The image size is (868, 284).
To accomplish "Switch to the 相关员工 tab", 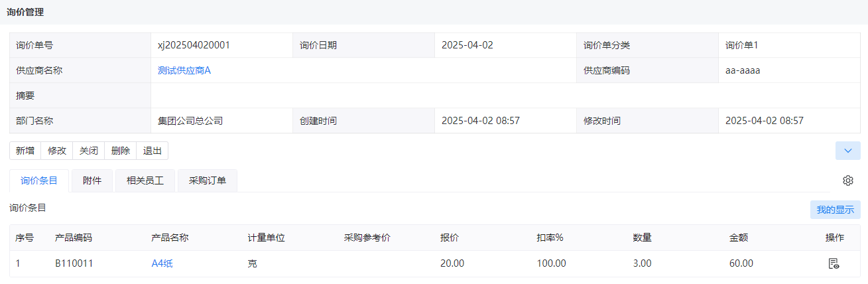I will point(145,180).
